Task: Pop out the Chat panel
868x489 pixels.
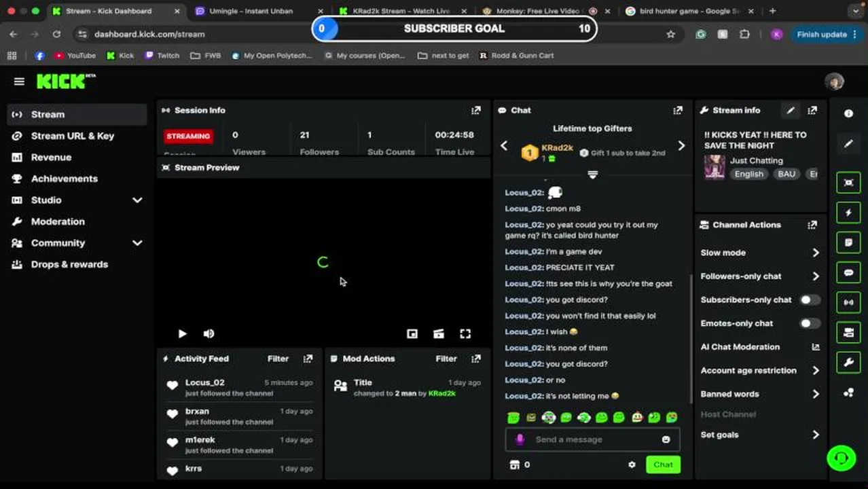Action: [x=678, y=110]
